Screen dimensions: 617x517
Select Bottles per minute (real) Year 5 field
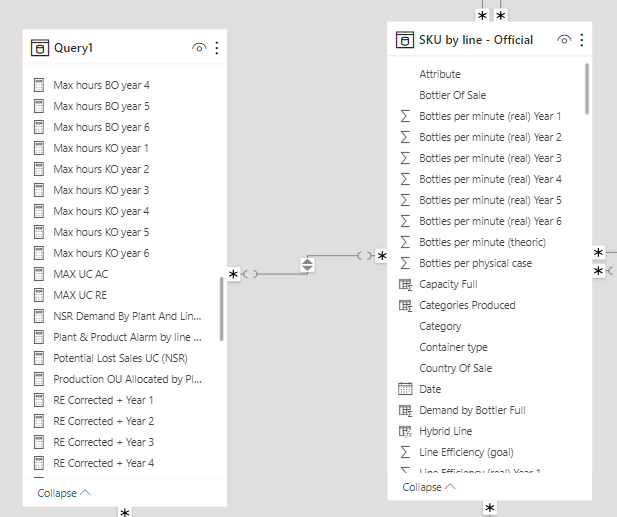pyautogui.click(x=490, y=200)
